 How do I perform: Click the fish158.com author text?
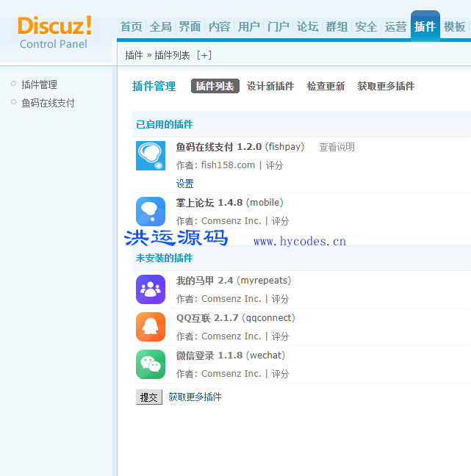pyautogui.click(x=228, y=165)
